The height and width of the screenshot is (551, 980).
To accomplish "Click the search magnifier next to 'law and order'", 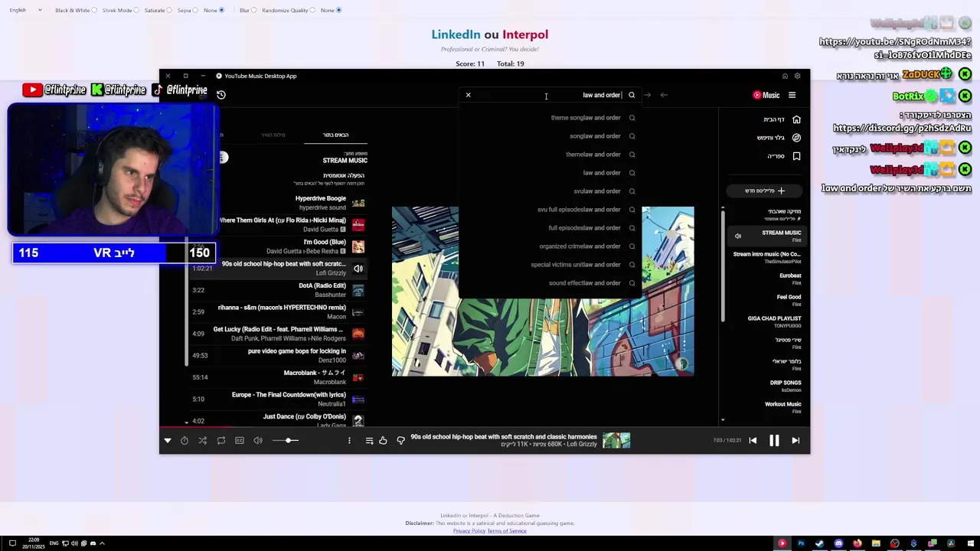I will pos(632,96).
